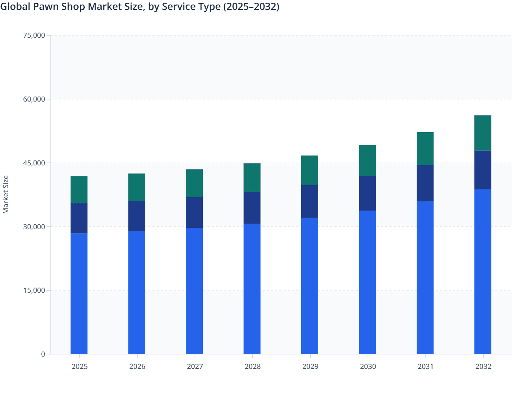
Task: Select the 2027 bar's bright blue bottom segment
Action: pyautogui.click(x=195, y=289)
